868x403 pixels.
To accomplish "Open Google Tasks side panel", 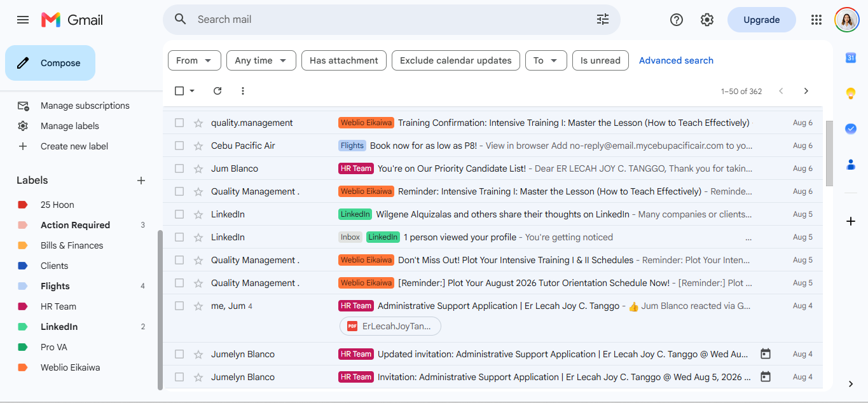I will pos(851,128).
